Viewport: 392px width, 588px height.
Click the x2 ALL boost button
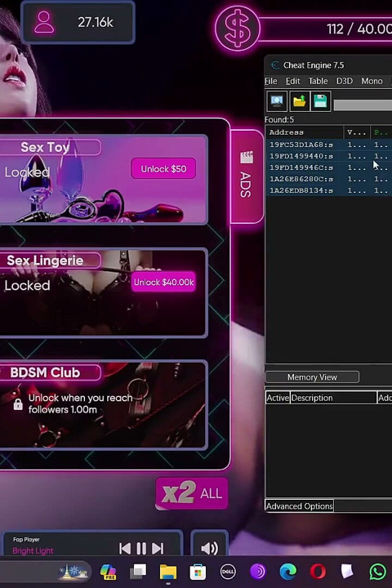point(192,493)
